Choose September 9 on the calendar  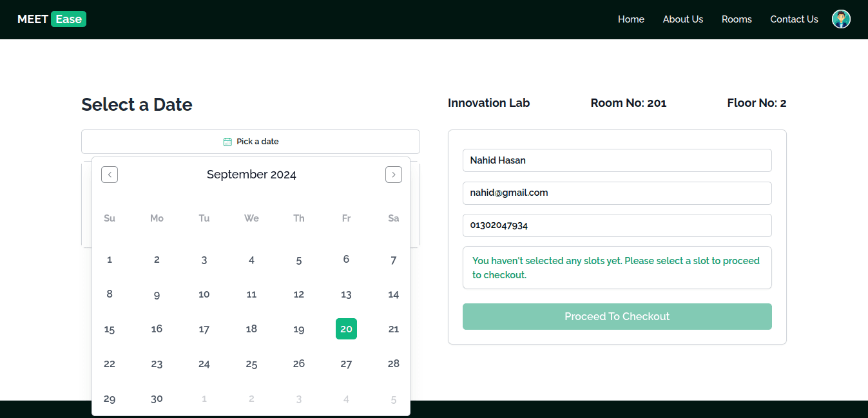pyautogui.click(x=157, y=294)
